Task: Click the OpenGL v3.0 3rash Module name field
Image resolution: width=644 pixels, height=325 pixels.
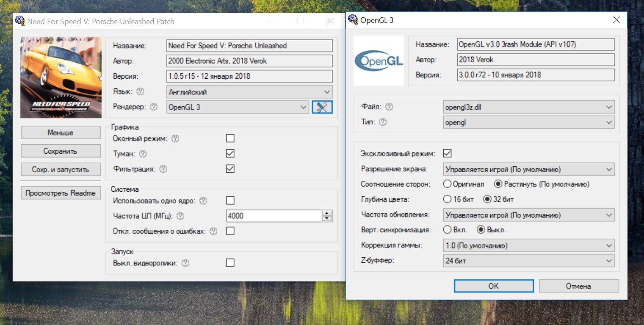Action: click(x=536, y=44)
